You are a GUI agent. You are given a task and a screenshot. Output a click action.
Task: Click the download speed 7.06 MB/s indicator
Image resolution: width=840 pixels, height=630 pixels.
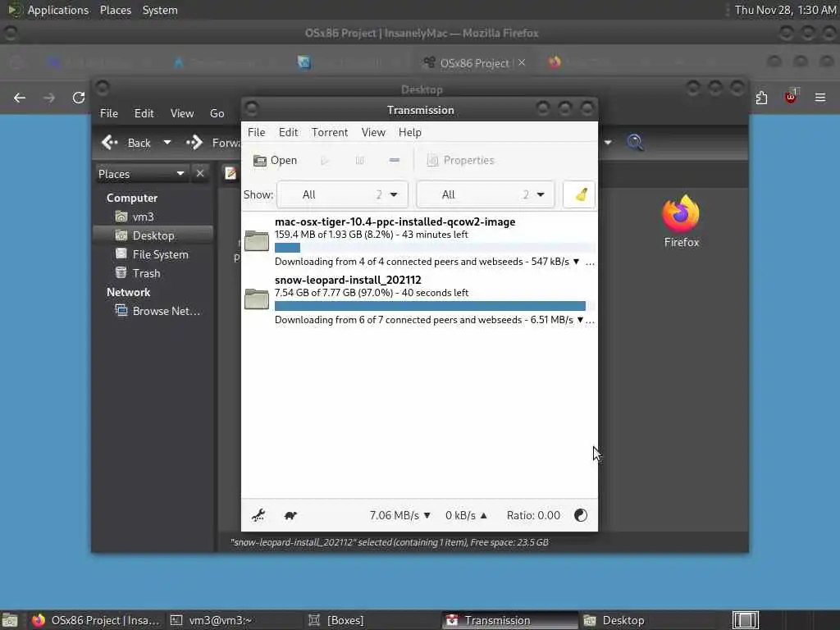pyautogui.click(x=399, y=515)
